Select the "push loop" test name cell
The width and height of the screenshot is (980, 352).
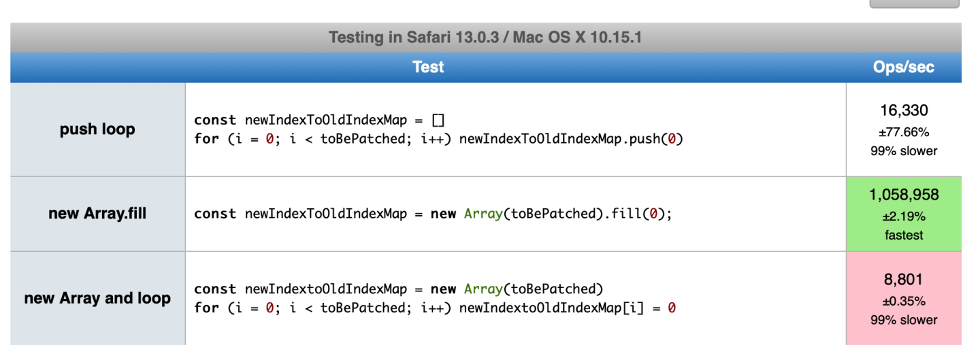(97, 129)
